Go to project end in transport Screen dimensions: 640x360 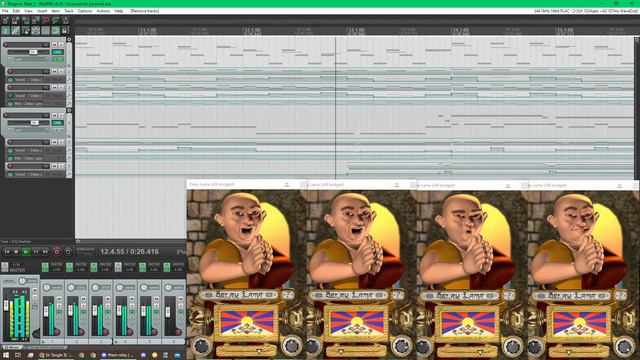(x=46, y=252)
